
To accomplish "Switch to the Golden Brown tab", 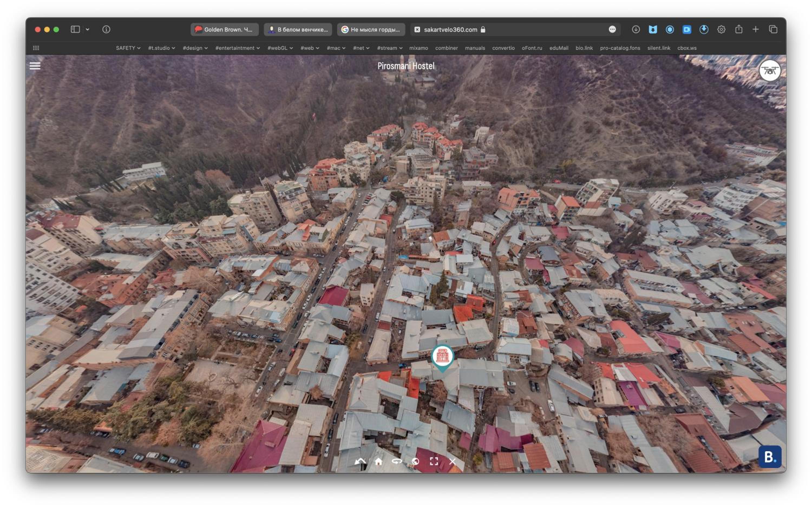I will (224, 30).
